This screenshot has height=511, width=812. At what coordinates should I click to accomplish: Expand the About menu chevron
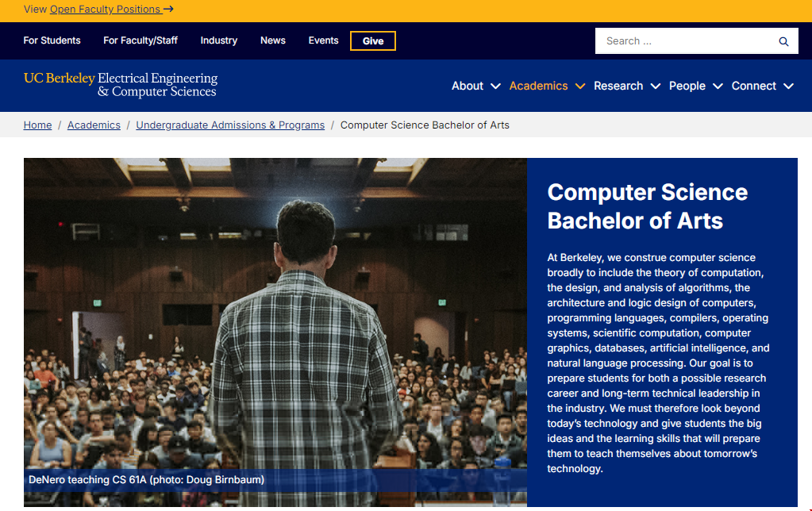point(496,86)
